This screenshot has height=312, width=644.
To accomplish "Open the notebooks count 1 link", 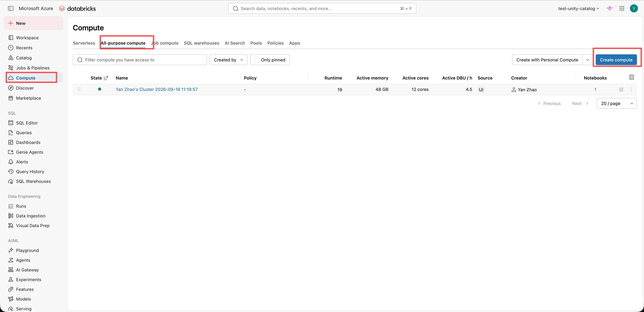I will 595,89.
